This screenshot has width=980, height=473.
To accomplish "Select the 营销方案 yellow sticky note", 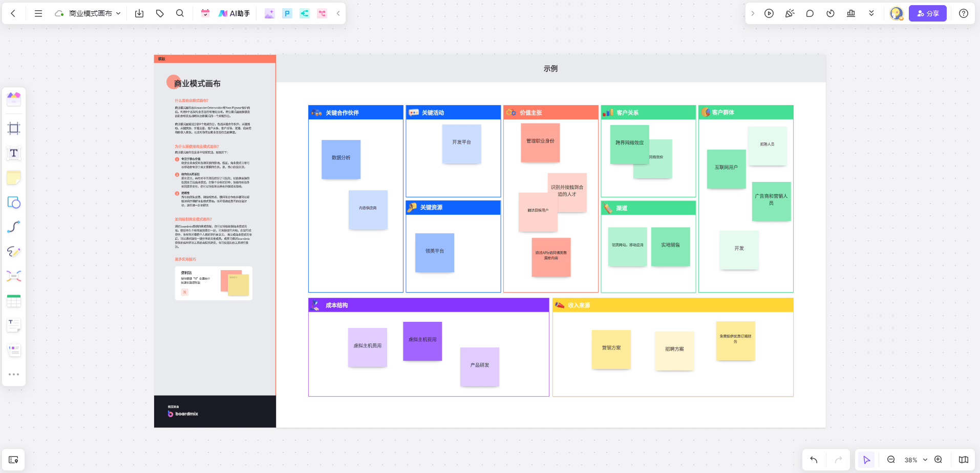I will [x=611, y=349].
